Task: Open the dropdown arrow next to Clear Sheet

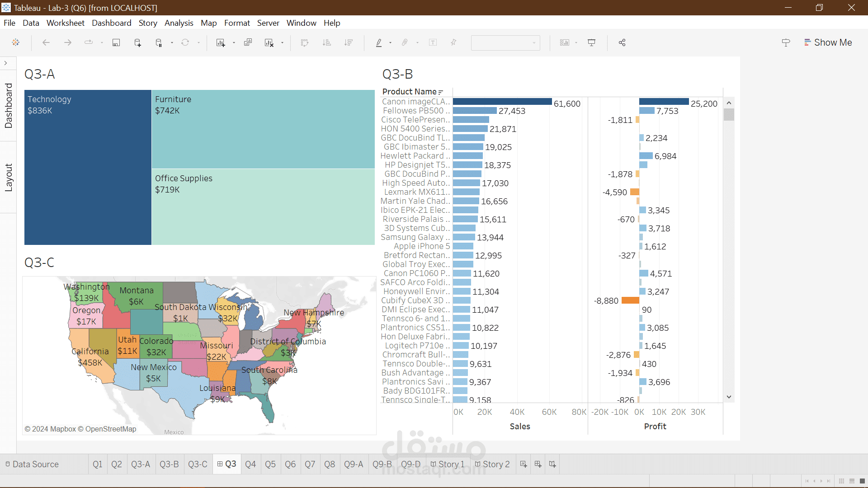Action: pyautogui.click(x=282, y=43)
